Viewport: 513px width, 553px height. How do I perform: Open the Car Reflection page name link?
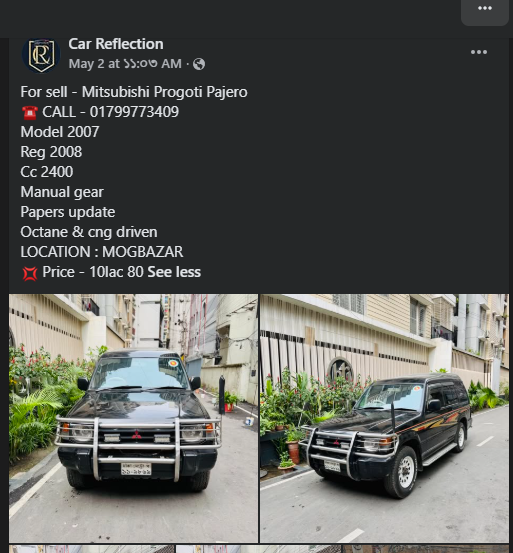[x=116, y=44]
